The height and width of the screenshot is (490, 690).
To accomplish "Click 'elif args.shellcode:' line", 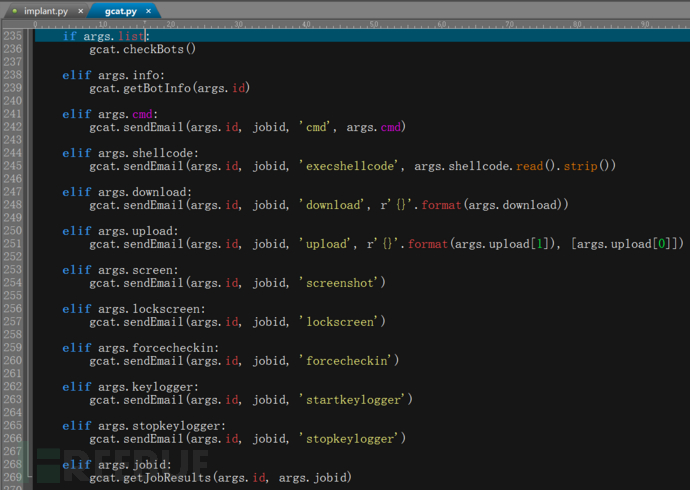I will pyautogui.click(x=130, y=153).
